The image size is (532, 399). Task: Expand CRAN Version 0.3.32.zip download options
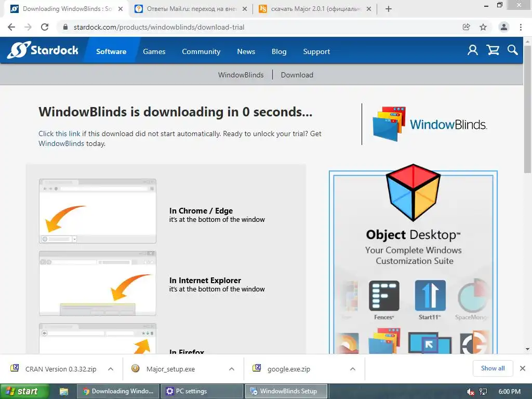[111, 369]
